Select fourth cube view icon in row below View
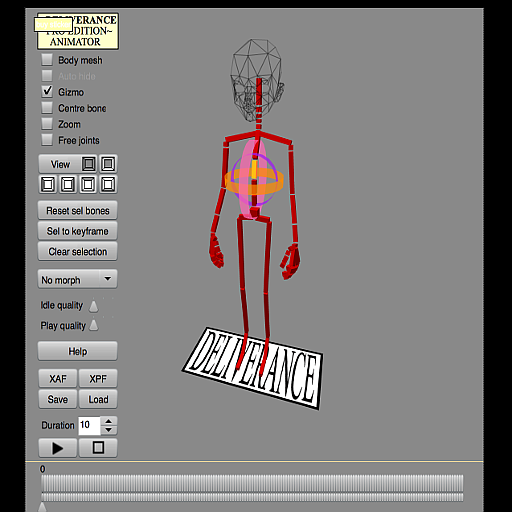Viewport: 512px width, 512px height. (x=108, y=184)
